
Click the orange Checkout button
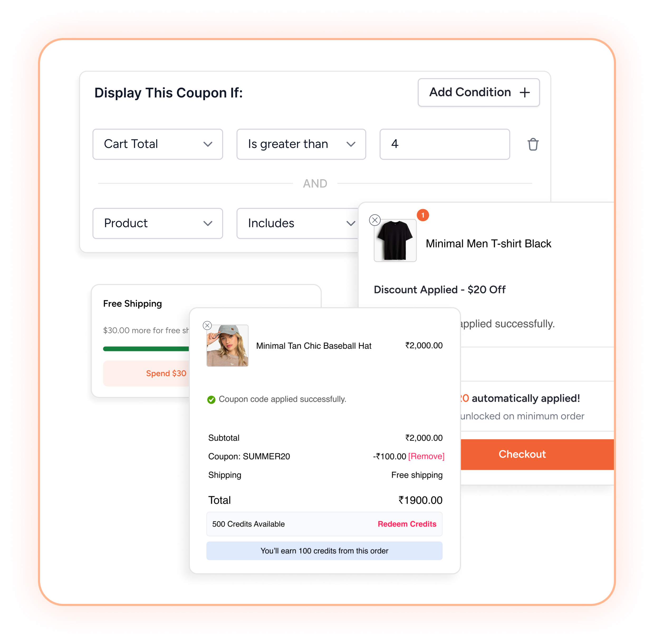[x=537, y=454]
